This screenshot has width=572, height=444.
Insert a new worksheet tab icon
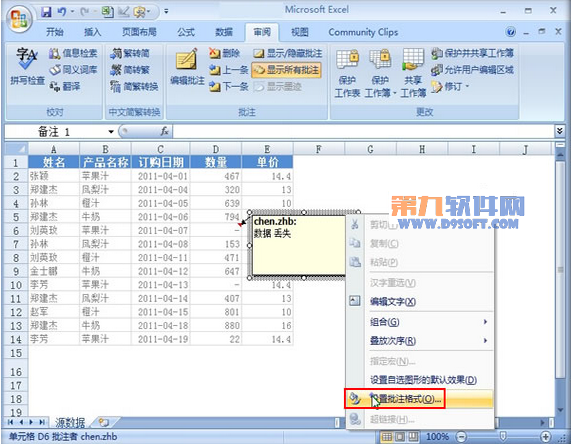[x=104, y=422]
